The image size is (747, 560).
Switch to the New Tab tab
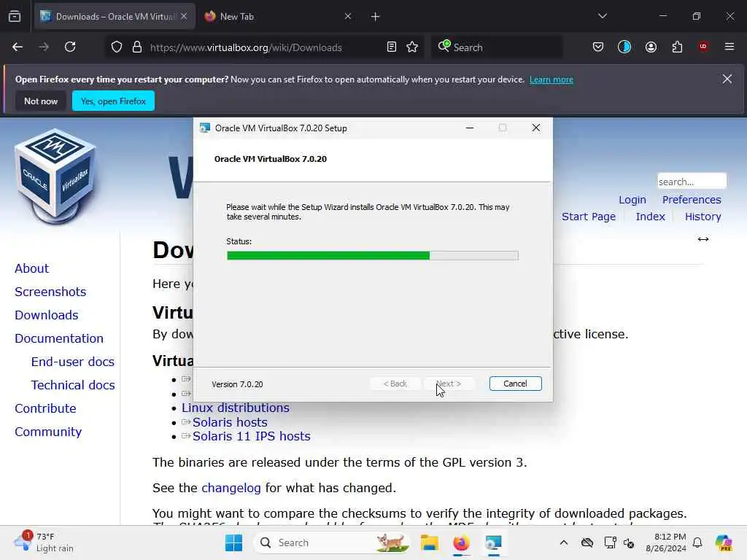(279, 17)
